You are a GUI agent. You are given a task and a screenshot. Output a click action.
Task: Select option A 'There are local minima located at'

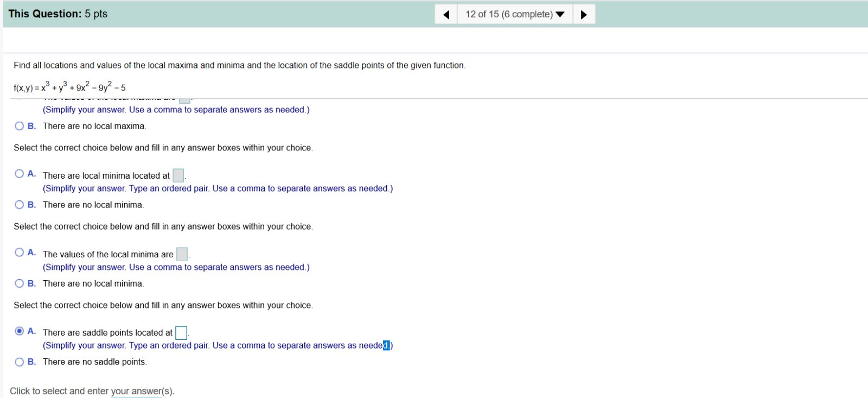click(x=20, y=174)
